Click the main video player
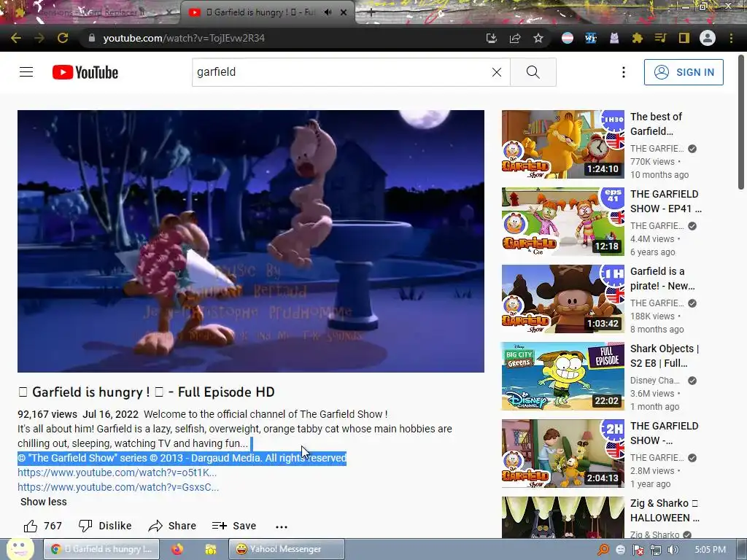The image size is (747, 560). point(251,241)
